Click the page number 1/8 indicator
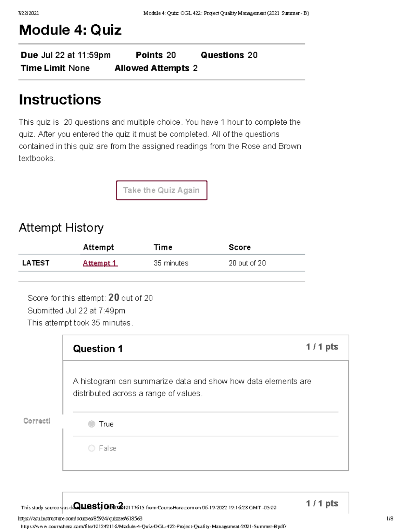 (389, 519)
